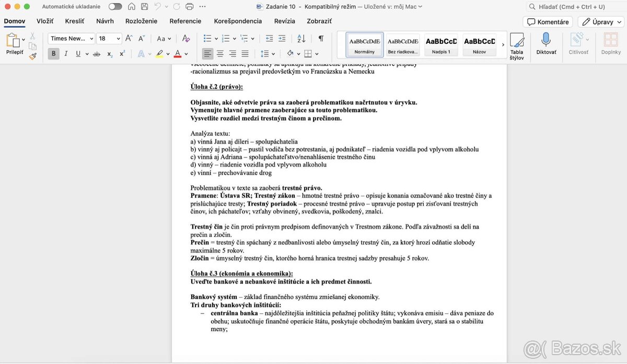Open the line spacing dropdown
This screenshot has height=364, width=627.
pyautogui.click(x=272, y=53)
